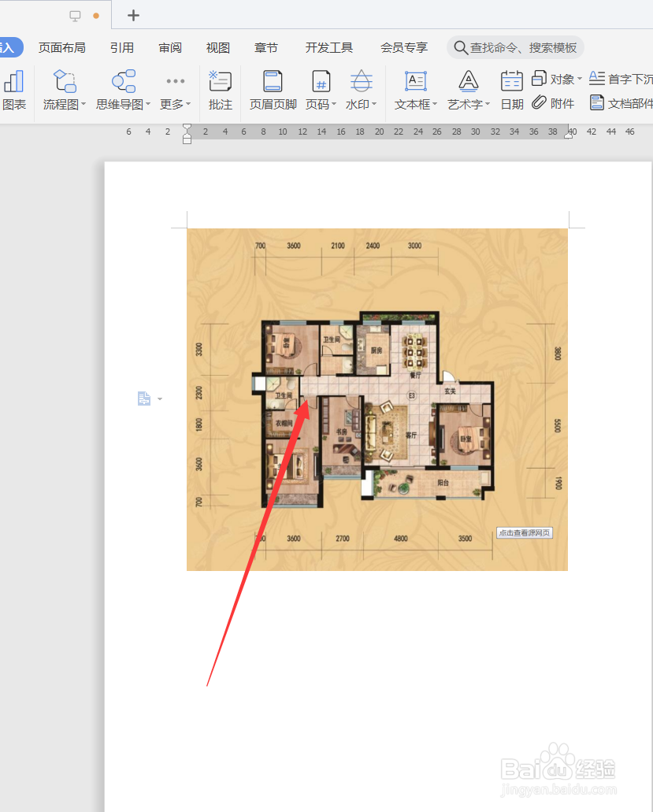The image size is (653, 812).
Task: Click the Drop Cap (首字下沉) button
Action: [x=621, y=79]
